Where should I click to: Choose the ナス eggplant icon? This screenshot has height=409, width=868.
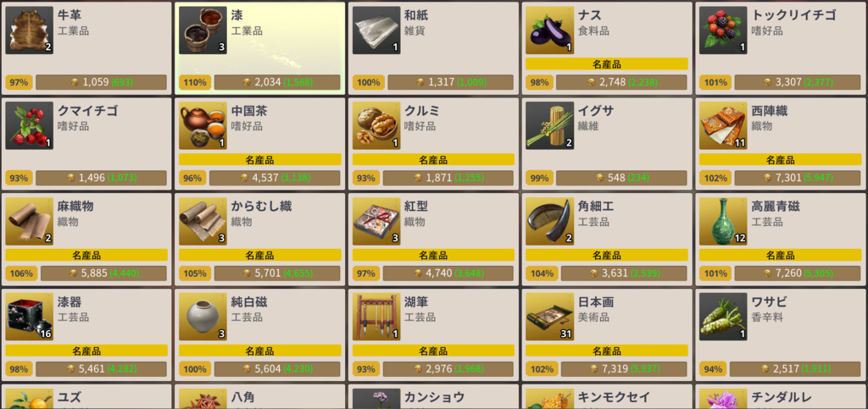coord(549,30)
